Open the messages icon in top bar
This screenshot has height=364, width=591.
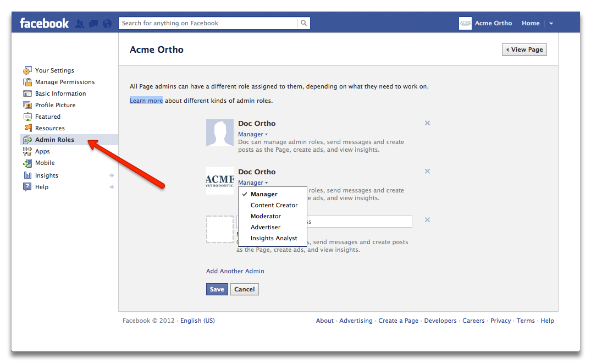coord(93,24)
